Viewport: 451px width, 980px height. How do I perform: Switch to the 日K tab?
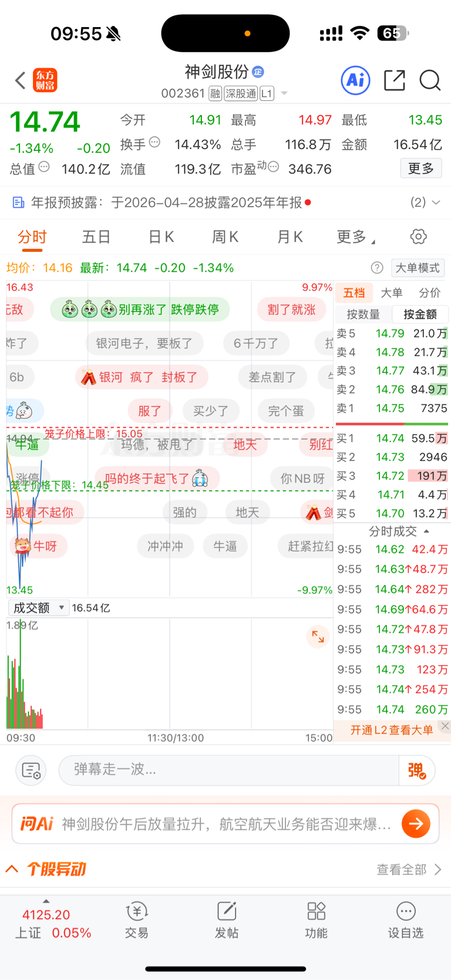161,237
